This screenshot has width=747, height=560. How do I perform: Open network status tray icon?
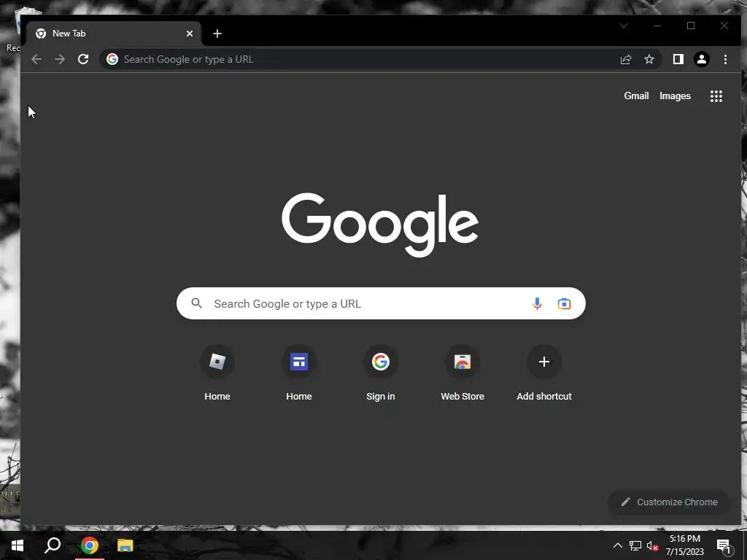click(x=635, y=545)
